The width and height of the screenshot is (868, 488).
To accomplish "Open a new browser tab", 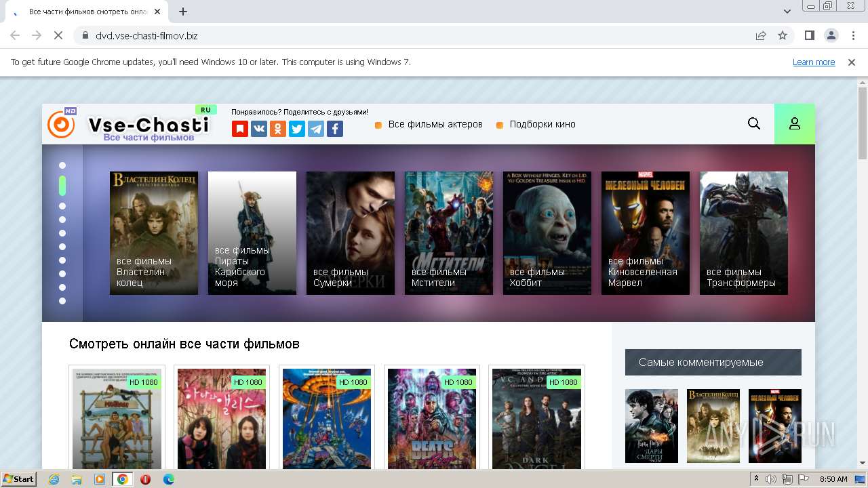I will [183, 12].
